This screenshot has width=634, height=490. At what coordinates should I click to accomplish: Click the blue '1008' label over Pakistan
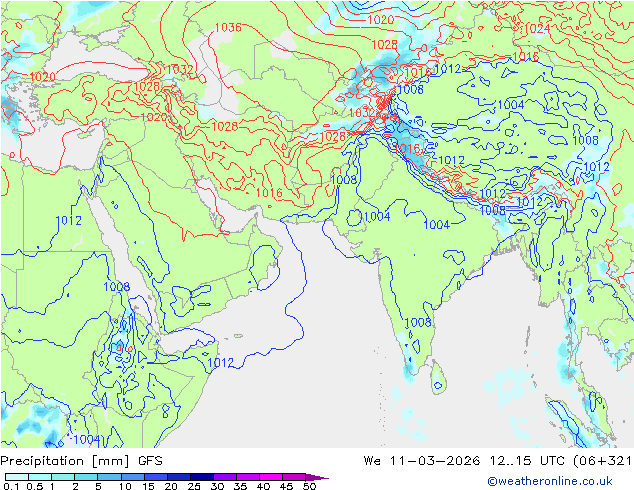[x=344, y=179]
